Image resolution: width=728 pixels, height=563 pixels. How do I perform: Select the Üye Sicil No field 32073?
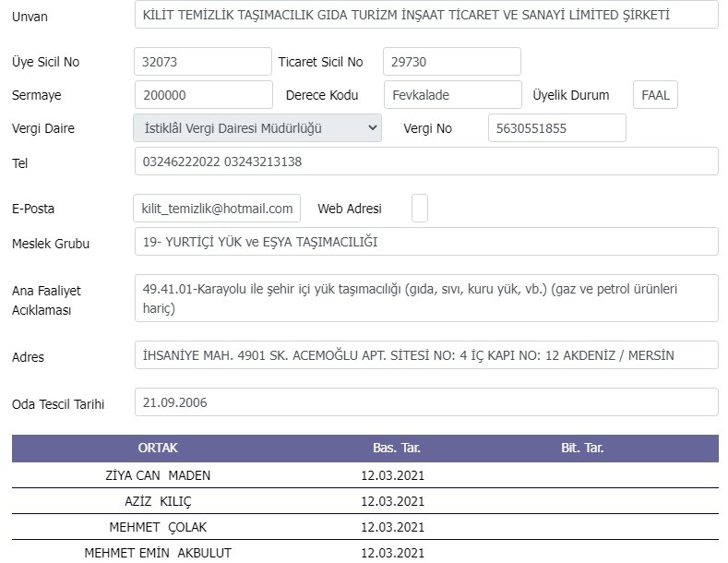(x=203, y=62)
